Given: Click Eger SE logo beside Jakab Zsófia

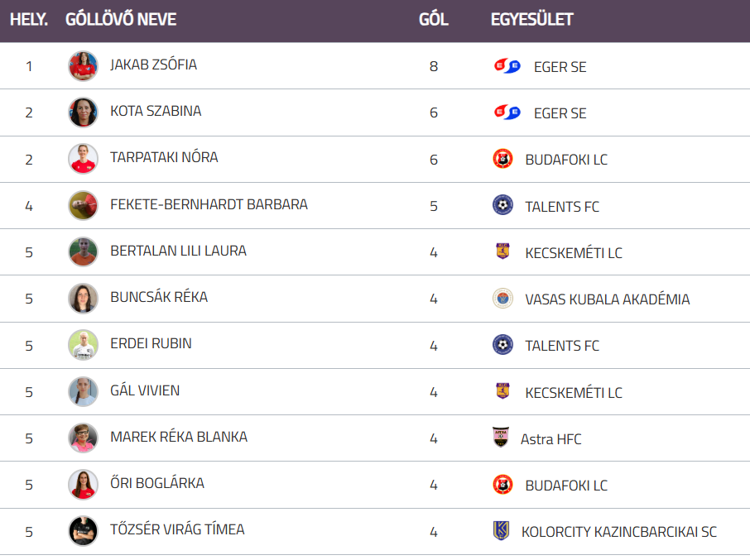Looking at the screenshot, I should point(507,66).
